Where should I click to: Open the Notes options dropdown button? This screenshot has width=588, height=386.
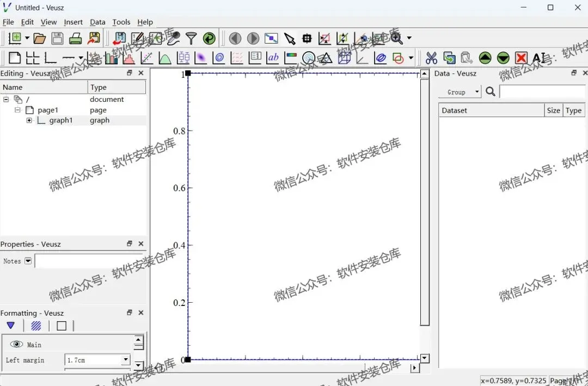(28, 261)
